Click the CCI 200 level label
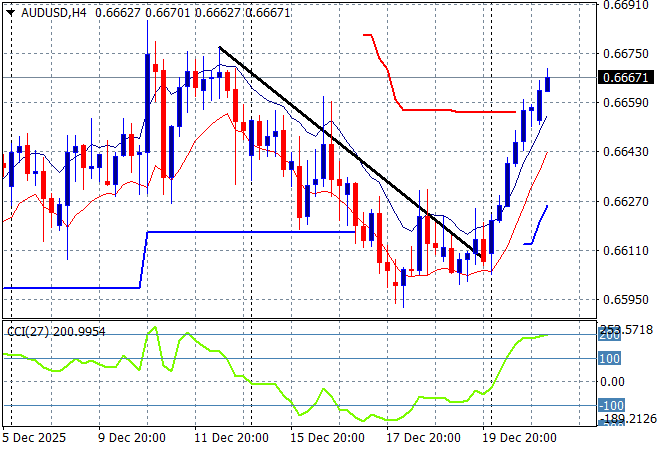Screen dimensions: 660x450 coord(609,336)
